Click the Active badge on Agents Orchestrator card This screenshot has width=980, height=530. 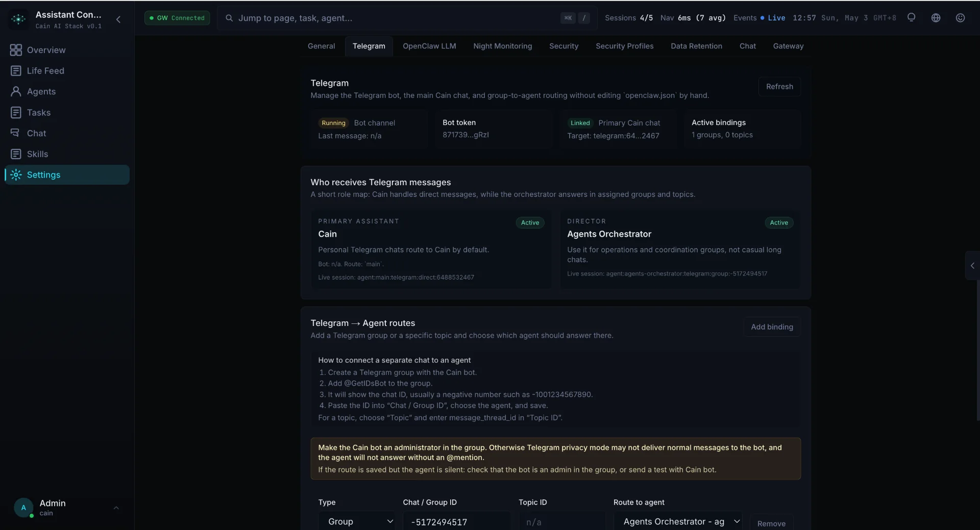pyautogui.click(x=779, y=223)
